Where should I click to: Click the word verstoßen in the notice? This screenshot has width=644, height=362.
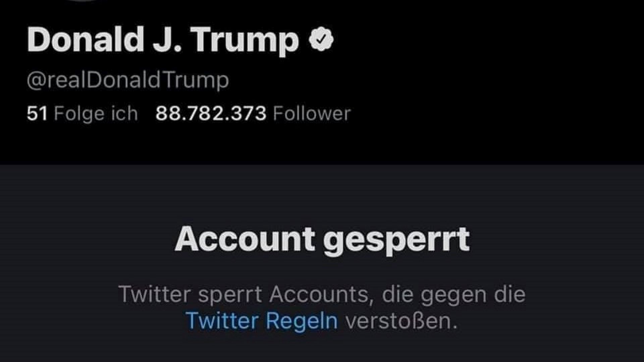(x=401, y=321)
